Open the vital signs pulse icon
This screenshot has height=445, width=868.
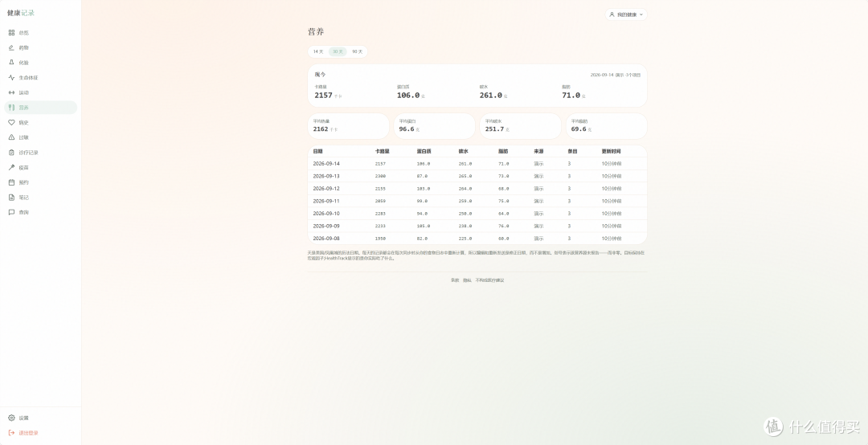tap(11, 77)
